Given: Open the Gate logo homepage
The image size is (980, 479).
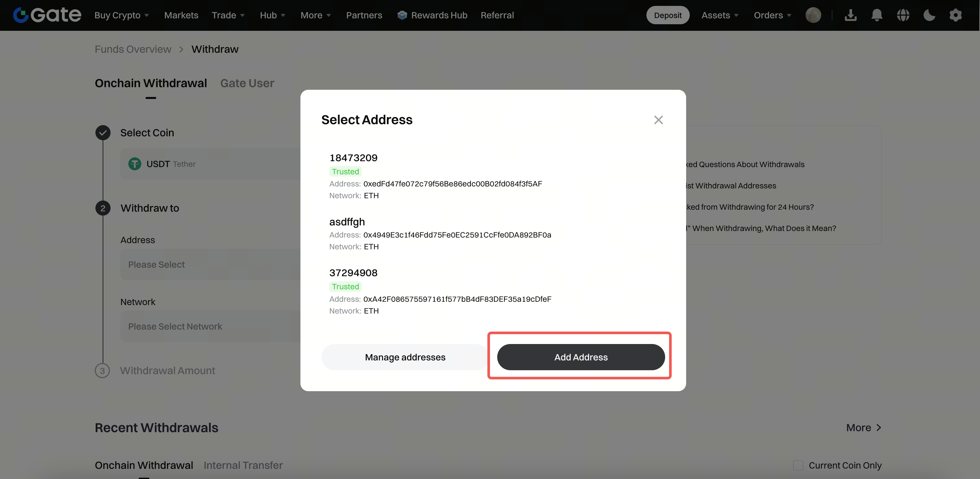Looking at the screenshot, I should pyautogui.click(x=47, y=15).
